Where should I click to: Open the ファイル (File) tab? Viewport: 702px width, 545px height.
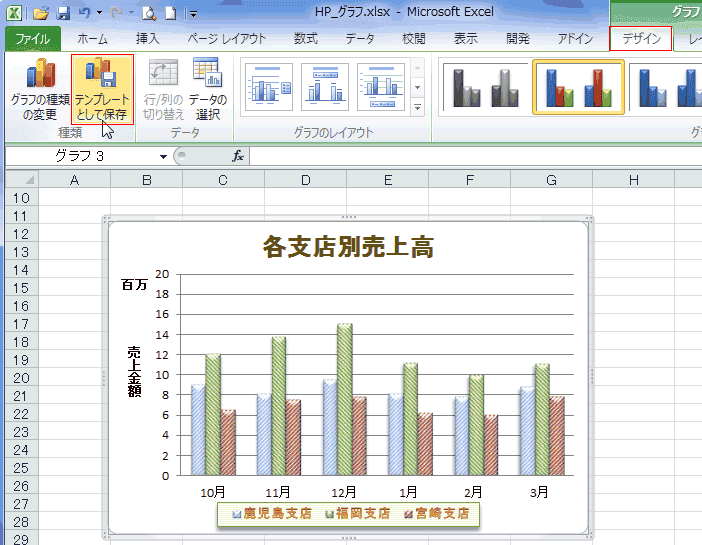(33, 39)
